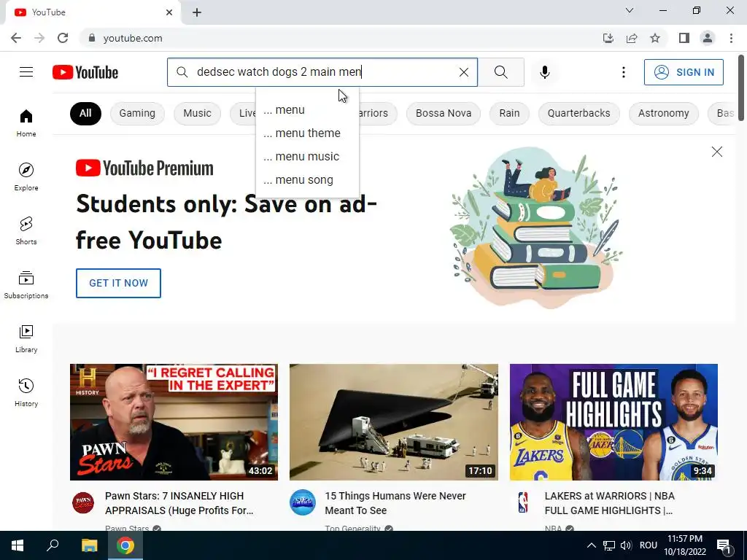Screen dimensions: 747x560
Task: Select the Quarterbacks filter chip
Action: coord(578,113)
